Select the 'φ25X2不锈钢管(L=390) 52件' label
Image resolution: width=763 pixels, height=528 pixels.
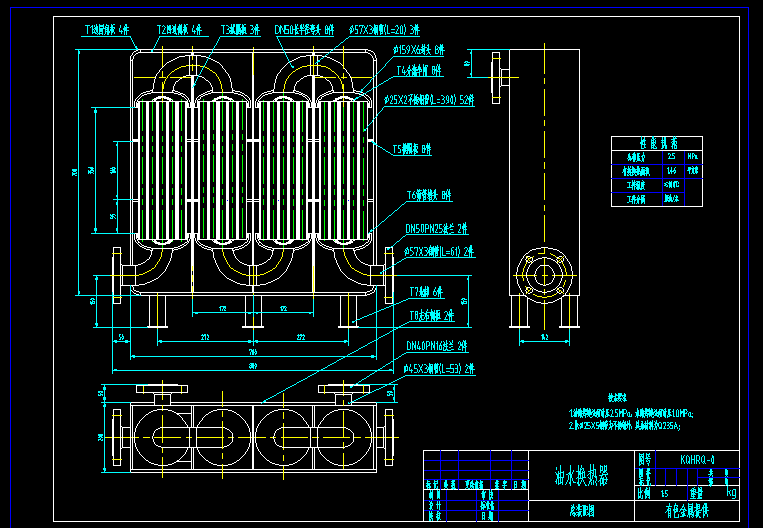coord(429,100)
